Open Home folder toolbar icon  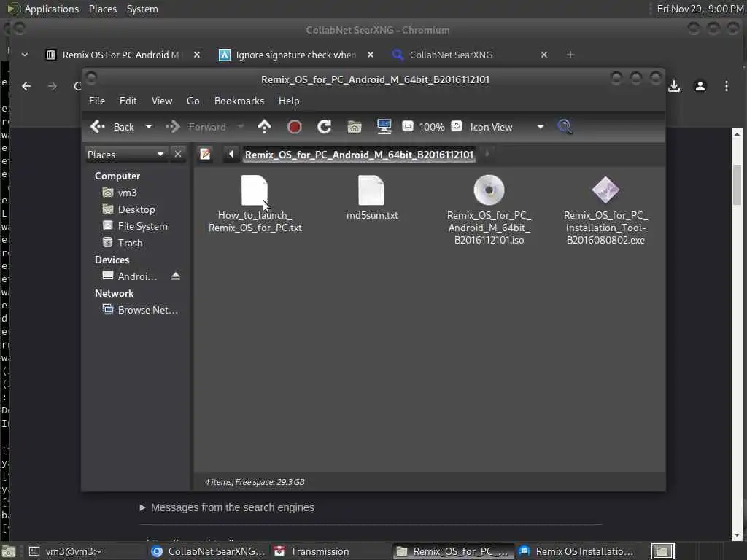[x=355, y=127]
